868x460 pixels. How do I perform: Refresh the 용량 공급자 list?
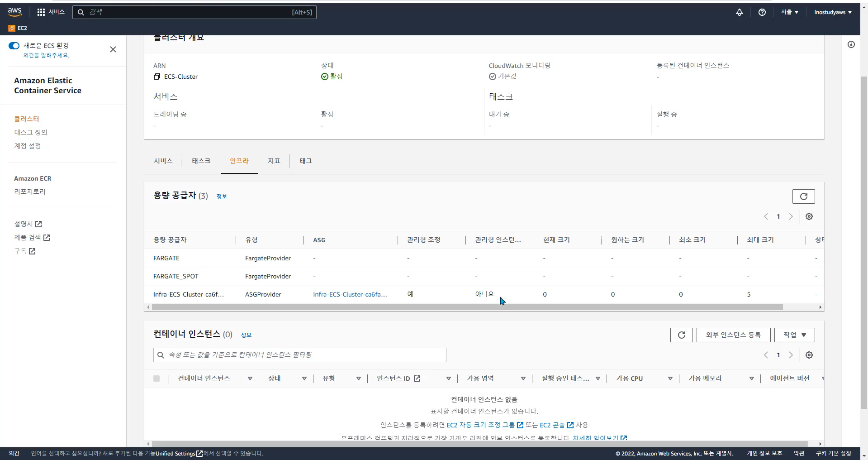803,196
